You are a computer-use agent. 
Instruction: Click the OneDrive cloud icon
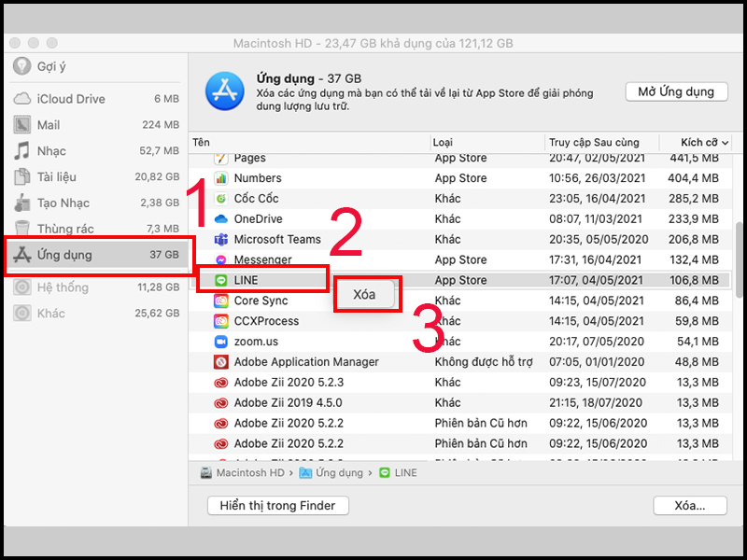220,219
